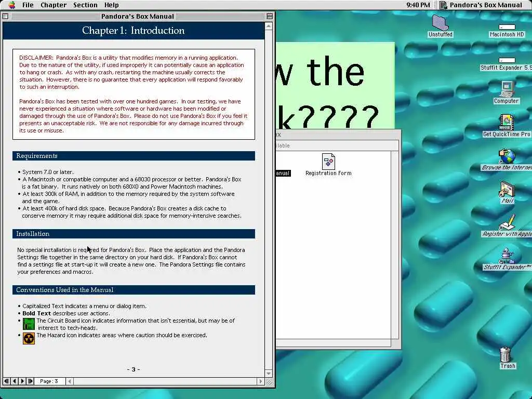This screenshot has height=399, width=532.
Task: Select the Get QuickTime Pro icon
Action: (x=506, y=123)
